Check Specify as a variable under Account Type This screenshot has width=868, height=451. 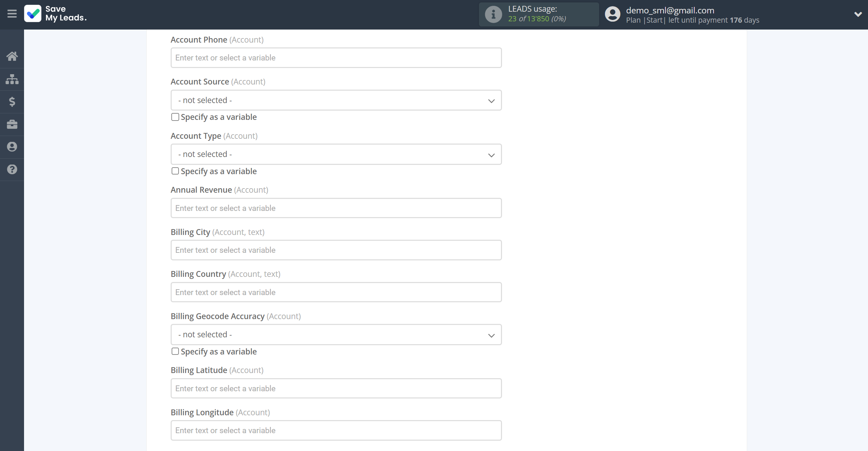[x=175, y=171]
